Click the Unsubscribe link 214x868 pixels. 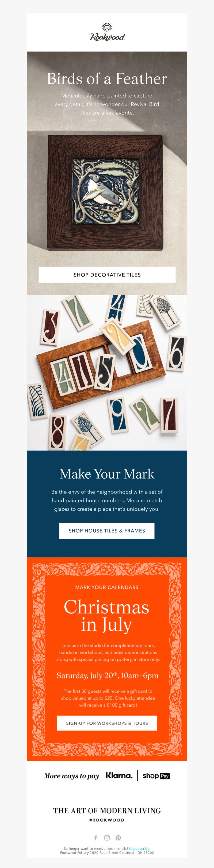(139, 849)
